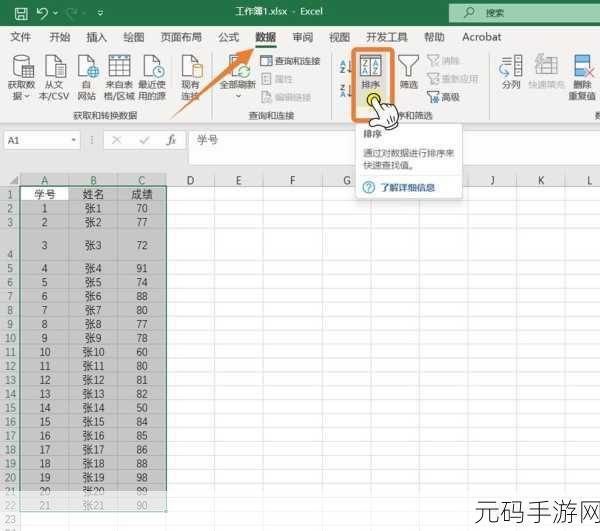Click cell containing 姓名
This screenshot has width=600, height=531.
(93, 194)
